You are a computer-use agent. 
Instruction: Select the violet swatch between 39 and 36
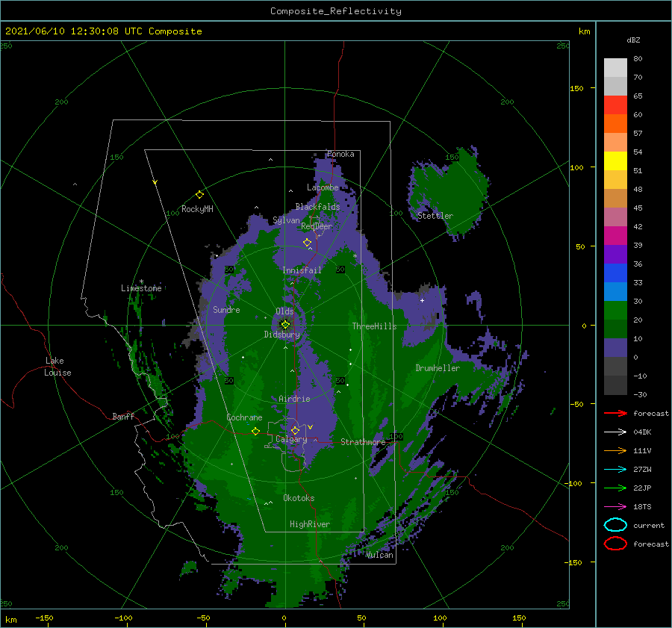[x=615, y=254]
